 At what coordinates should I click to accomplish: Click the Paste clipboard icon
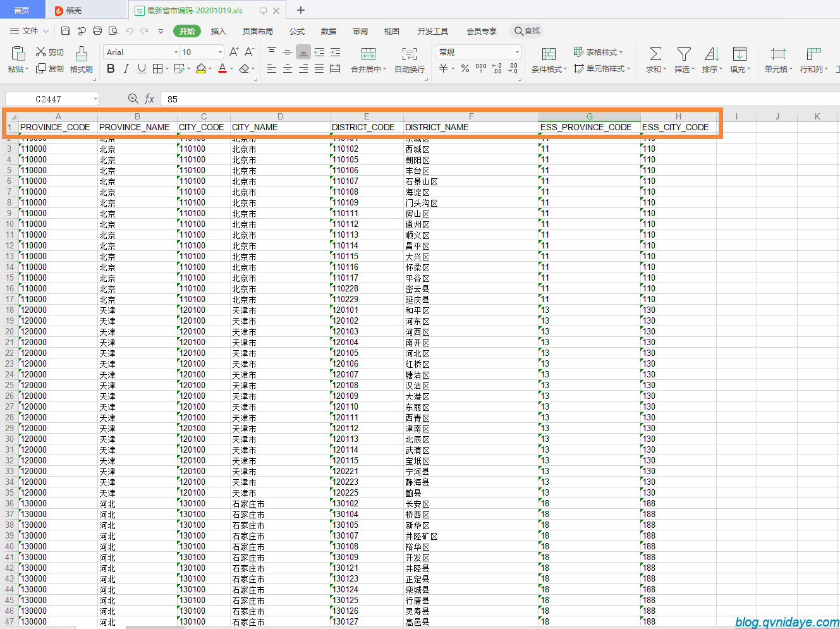(18, 53)
